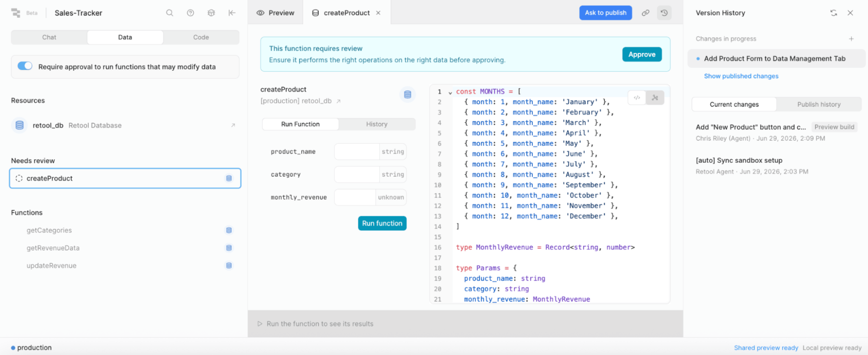Click the Preview build badge
The image size is (868, 355).
834,127
